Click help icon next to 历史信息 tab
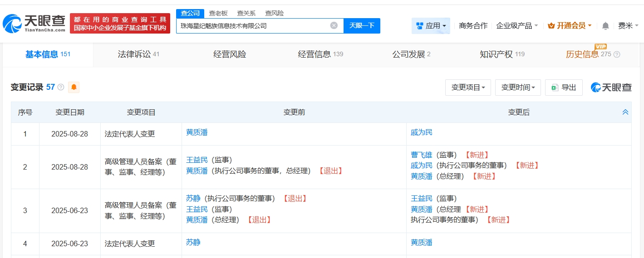 [x=617, y=54]
